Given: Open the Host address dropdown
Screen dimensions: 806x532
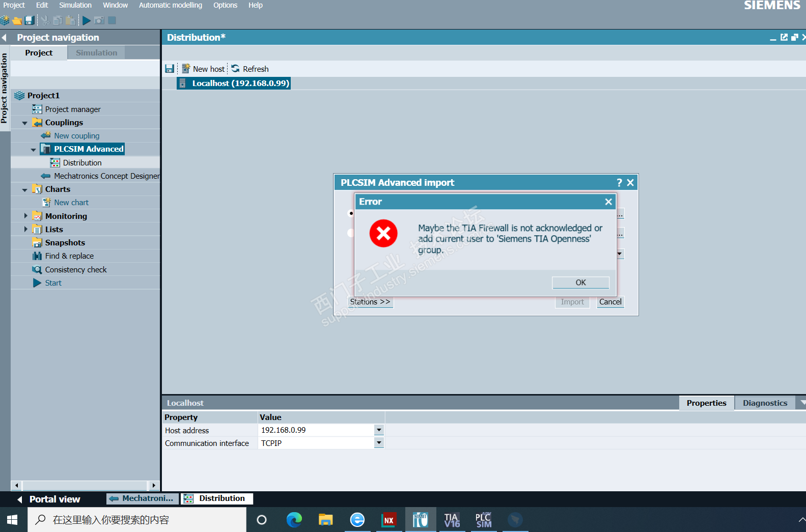Looking at the screenshot, I should click(379, 430).
